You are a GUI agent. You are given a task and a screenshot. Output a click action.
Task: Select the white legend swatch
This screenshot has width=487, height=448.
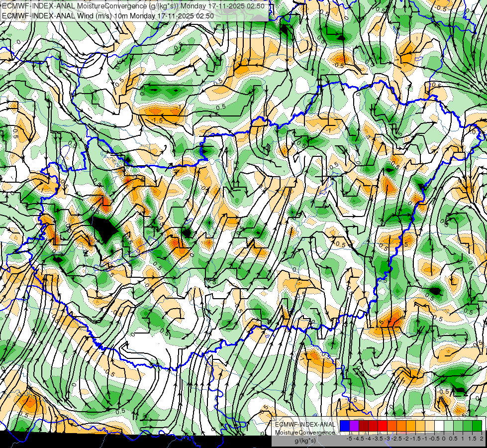pyautogui.click(x=439, y=426)
